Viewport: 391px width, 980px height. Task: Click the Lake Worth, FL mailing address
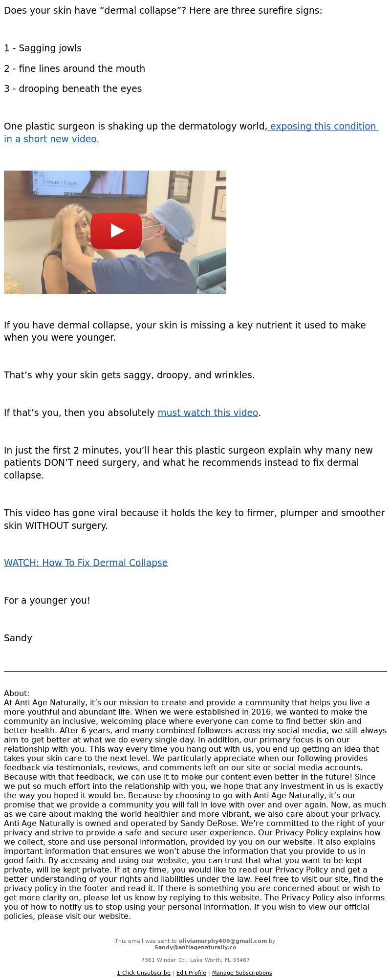(195, 960)
